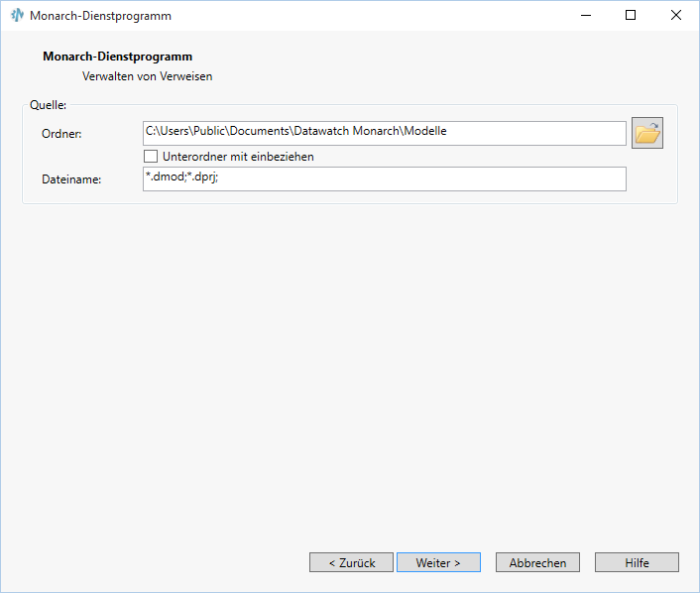Click the Monarch app icon in title bar
Image resolution: width=700 pixels, height=593 pixels.
pyautogui.click(x=17, y=15)
